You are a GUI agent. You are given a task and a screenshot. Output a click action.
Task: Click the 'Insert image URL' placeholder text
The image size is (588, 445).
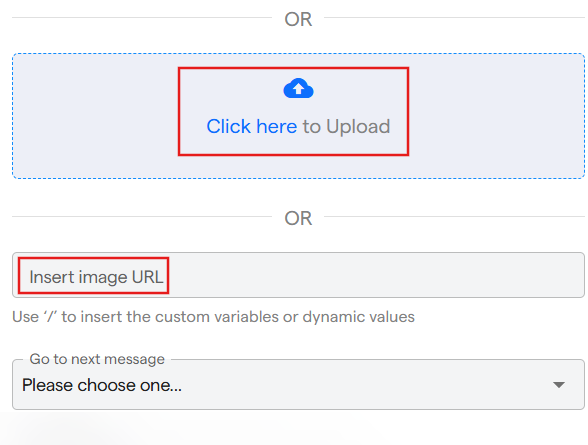pyautogui.click(x=96, y=277)
